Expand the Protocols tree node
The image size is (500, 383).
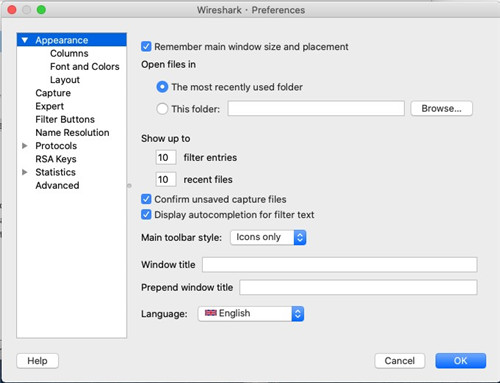25,146
